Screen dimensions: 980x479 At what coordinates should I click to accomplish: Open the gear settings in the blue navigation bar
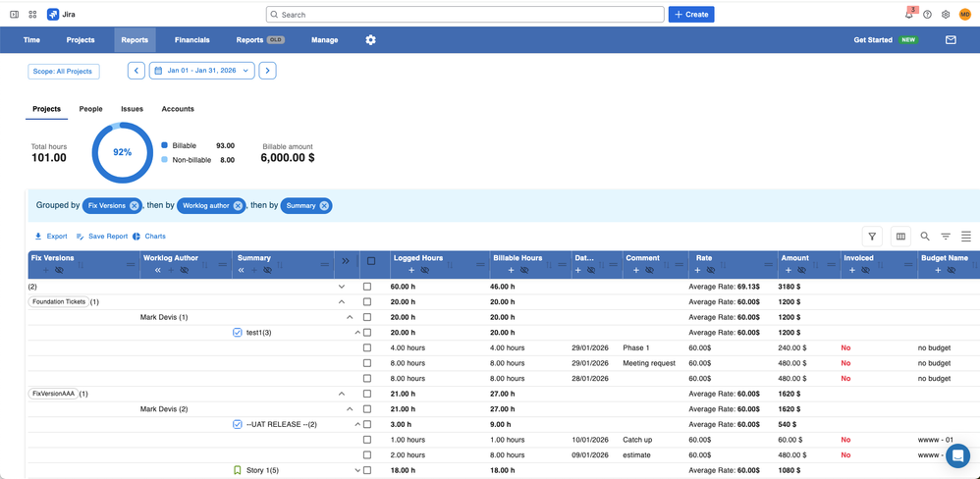[x=370, y=40]
